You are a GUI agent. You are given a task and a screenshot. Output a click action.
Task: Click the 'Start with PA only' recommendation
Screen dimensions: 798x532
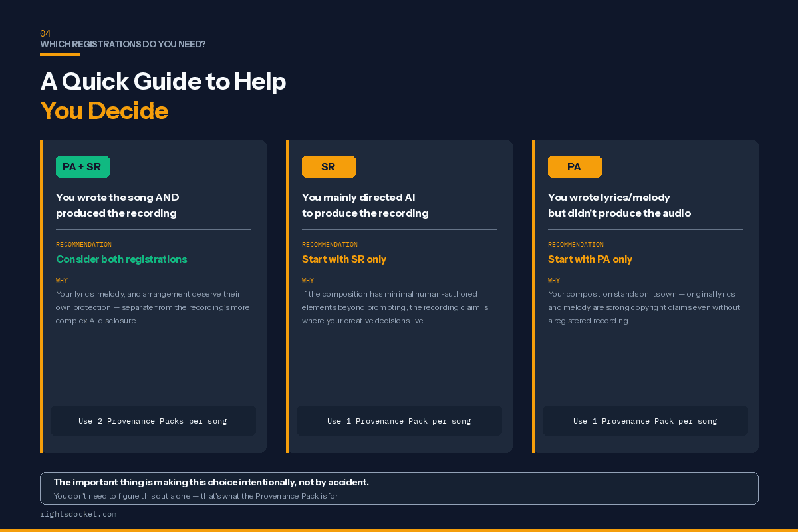[x=590, y=259]
